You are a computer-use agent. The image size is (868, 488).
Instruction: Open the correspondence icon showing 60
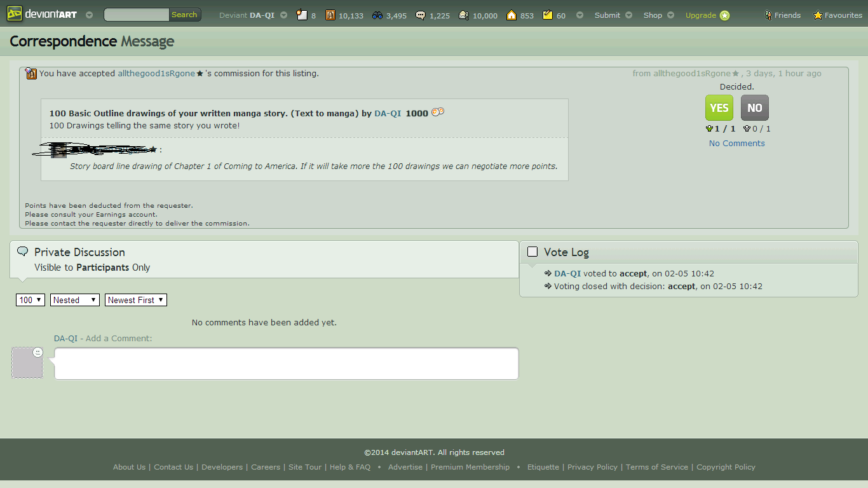pos(554,15)
